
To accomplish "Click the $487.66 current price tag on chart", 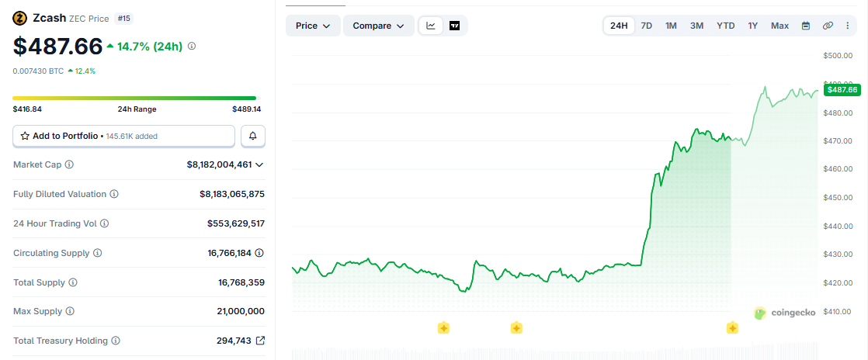I will (x=841, y=89).
